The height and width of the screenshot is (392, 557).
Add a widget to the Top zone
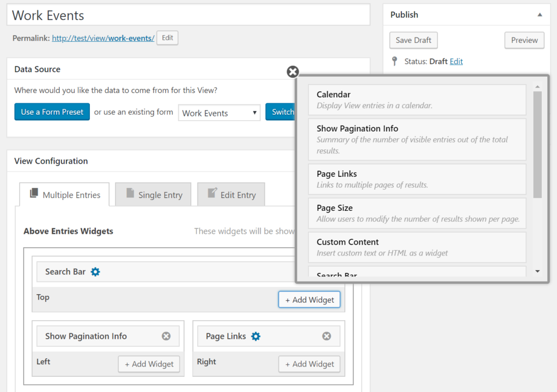(x=309, y=300)
